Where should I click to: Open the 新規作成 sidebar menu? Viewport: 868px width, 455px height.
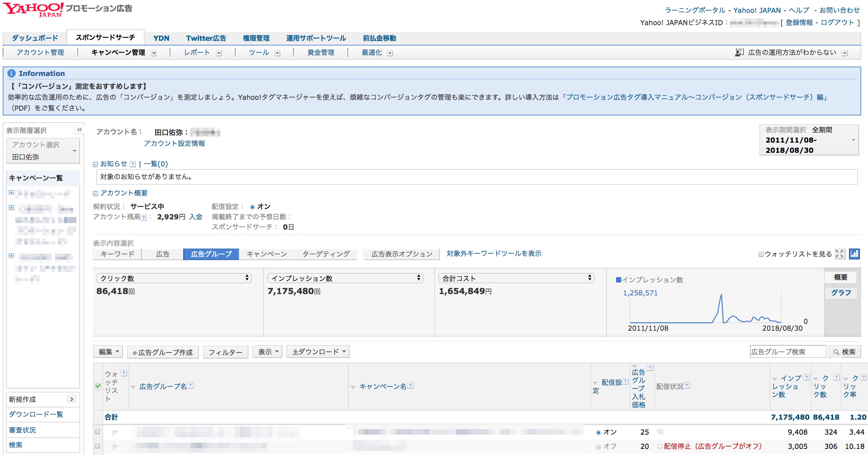tap(43, 399)
